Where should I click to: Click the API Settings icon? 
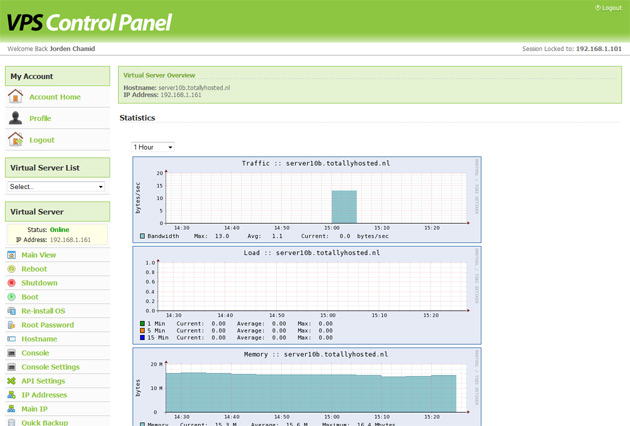click(12, 381)
